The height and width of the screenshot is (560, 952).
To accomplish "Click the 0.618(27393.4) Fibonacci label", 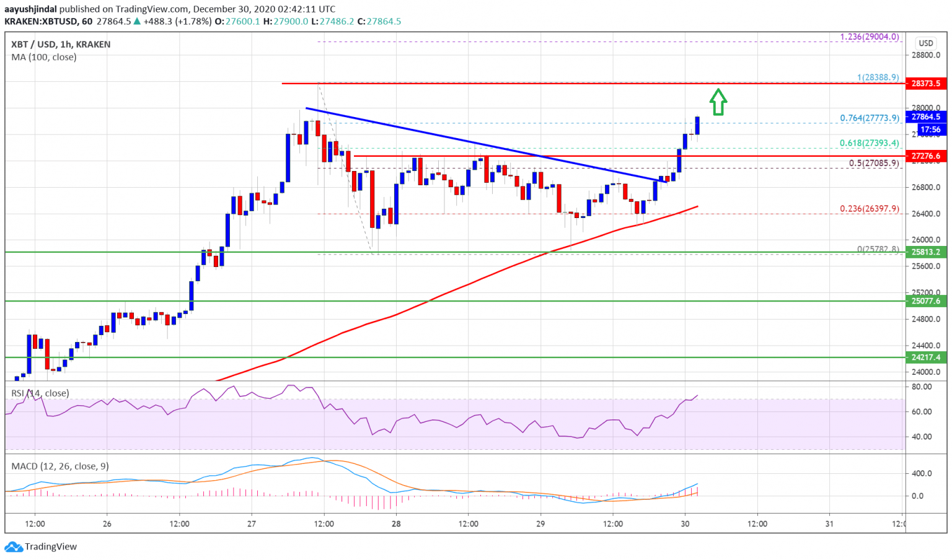I will 870,143.
